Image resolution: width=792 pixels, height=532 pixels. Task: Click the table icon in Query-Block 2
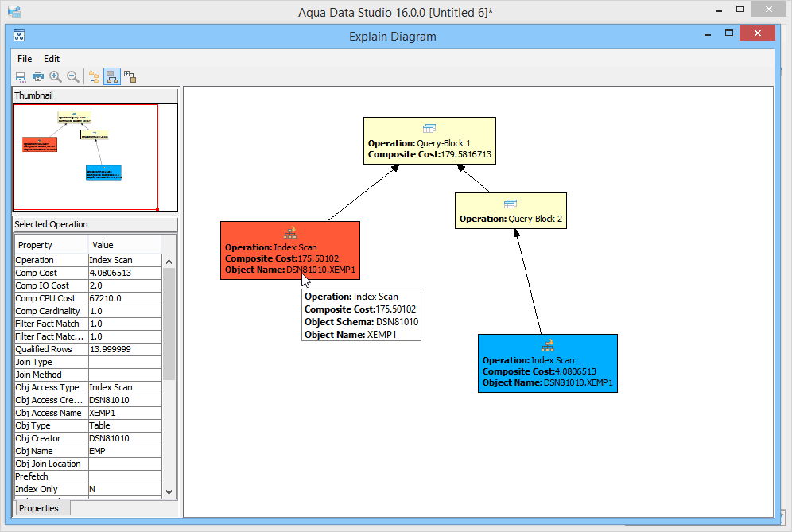coord(511,204)
